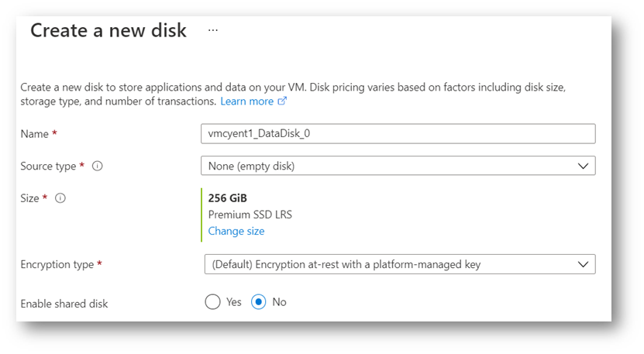Click the info icon next to Size
Image resolution: width=644 pixels, height=354 pixels.
(60, 198)
